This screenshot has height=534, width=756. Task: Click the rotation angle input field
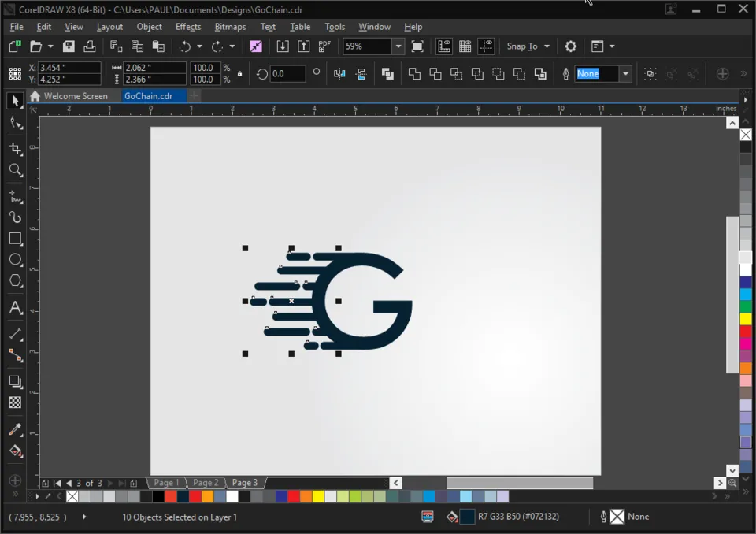point(287,74)
